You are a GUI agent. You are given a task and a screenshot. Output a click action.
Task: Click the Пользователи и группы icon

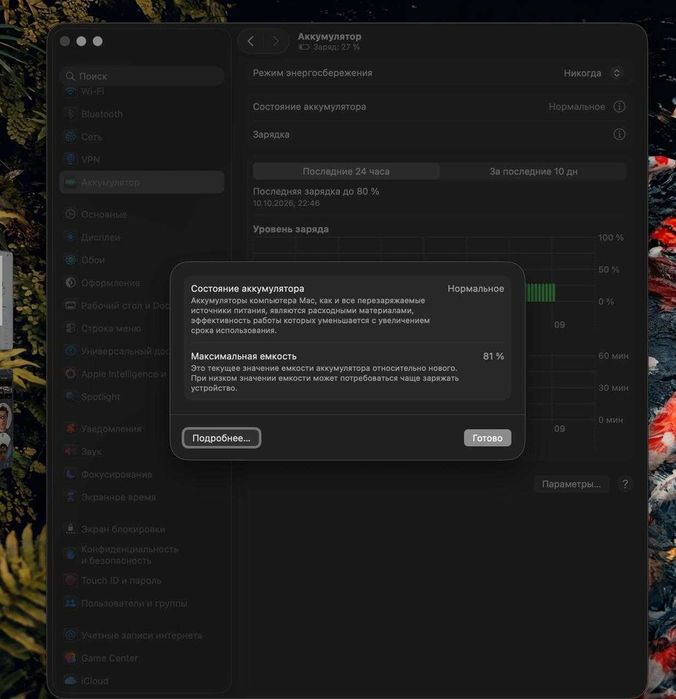click(x=70, y=603)
